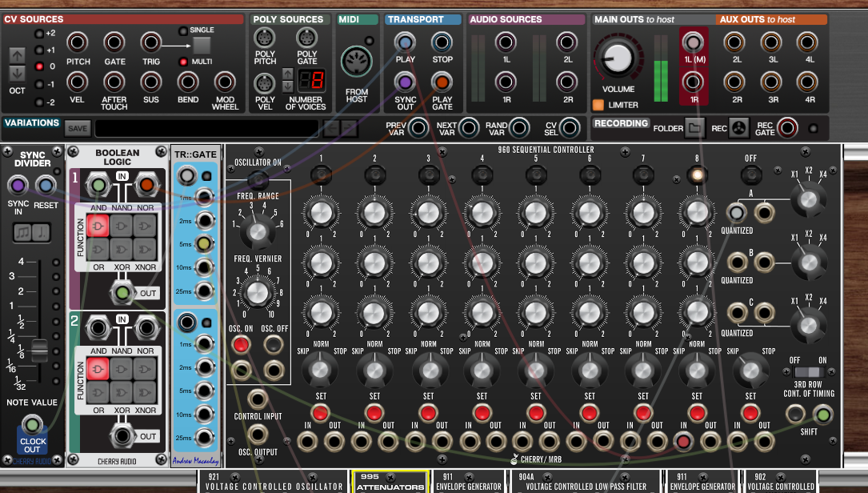The image size is (868, 493).
Task: Click the REC GATE jack
Action: [787, 128]
